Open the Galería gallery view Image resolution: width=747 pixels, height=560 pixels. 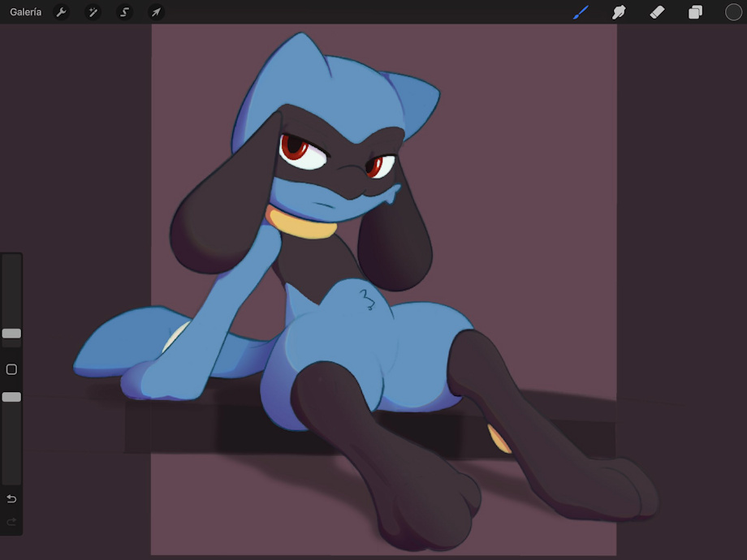(x=26, y=12)
